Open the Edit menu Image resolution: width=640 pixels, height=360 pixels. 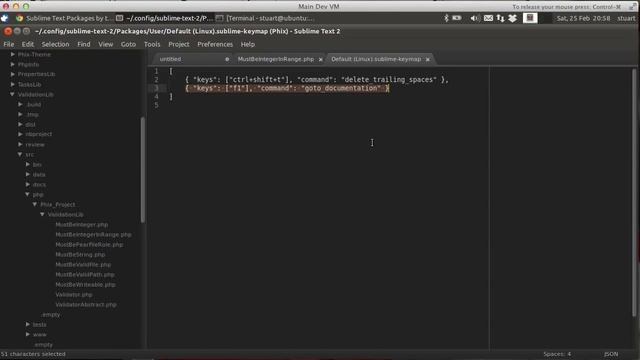coord(28,44)
